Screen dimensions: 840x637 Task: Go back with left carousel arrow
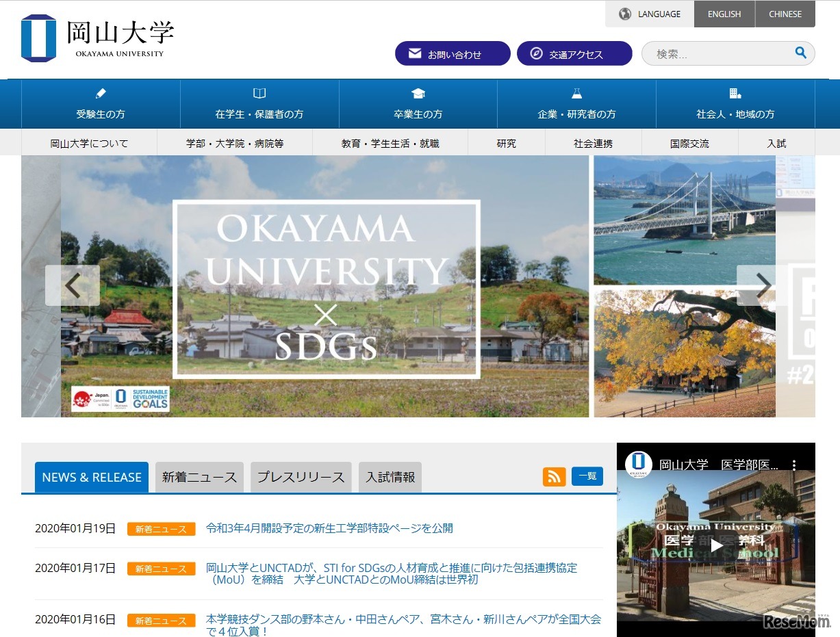point(73,285)
